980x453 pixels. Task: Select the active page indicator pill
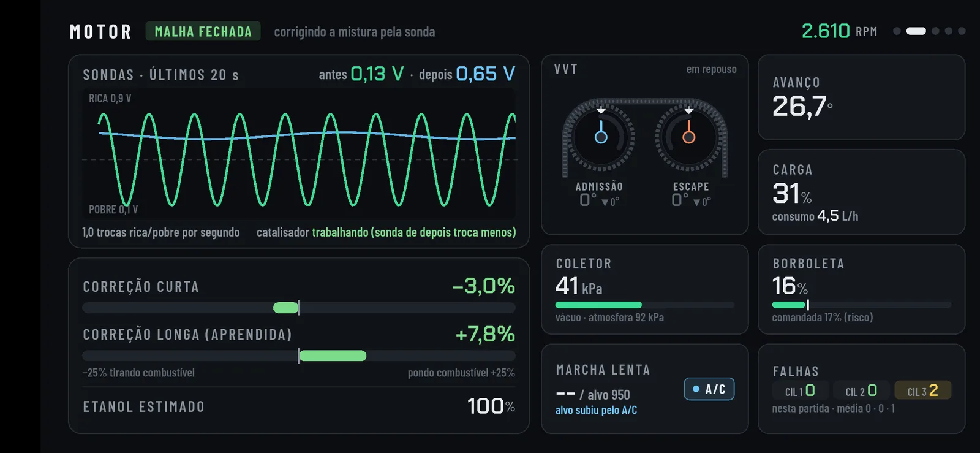tap(916, 31)
